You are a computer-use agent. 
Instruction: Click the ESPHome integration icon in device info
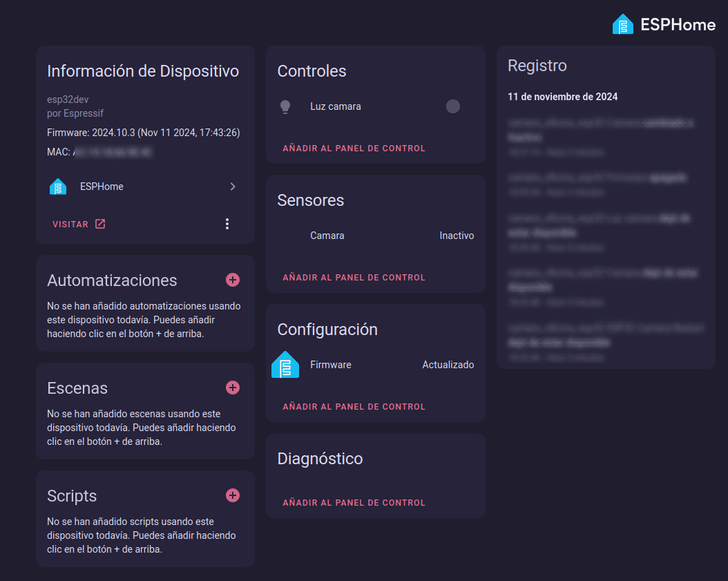(58, 187)
